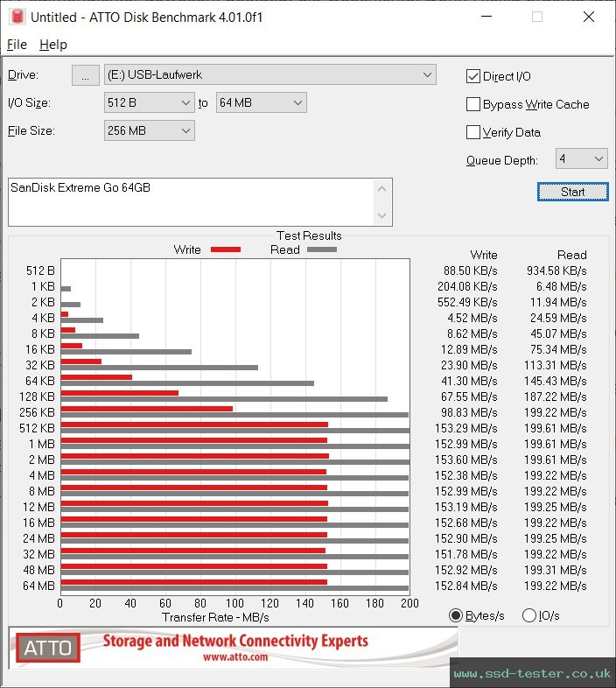The image size is (616, 688).
Task: Click the ATTO app icon in title bar
Action: (17, 17)
